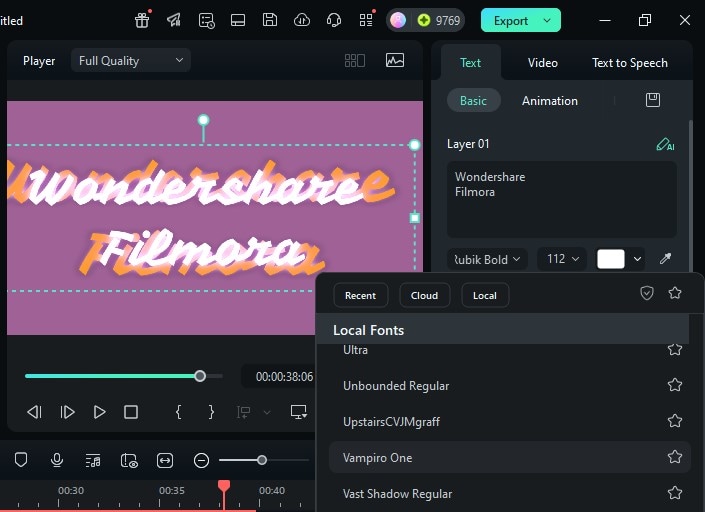Click the mark in bracket

click(178, 412)
